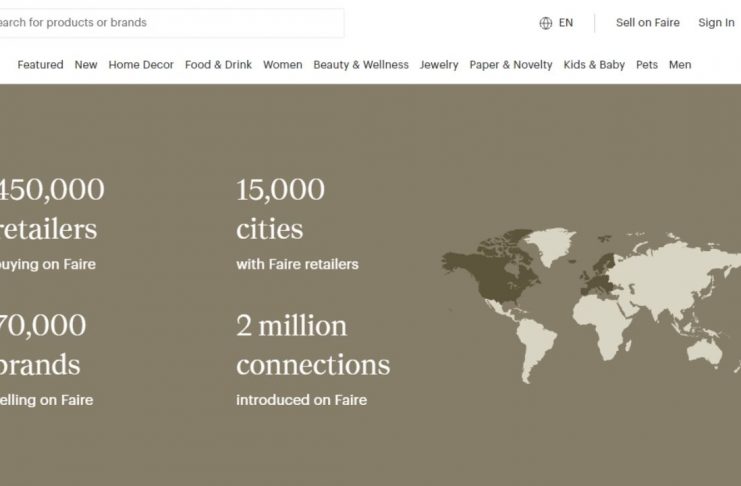Screen dimensions: 741x486
Task: Browse the Paper & Novelty category
Action: (x=511, y=65)
